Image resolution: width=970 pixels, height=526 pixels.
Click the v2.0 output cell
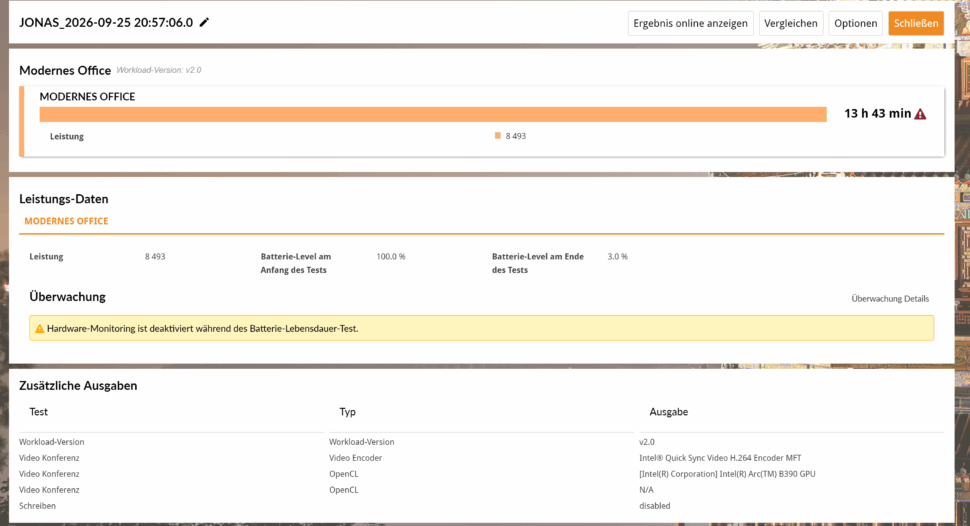646,442
